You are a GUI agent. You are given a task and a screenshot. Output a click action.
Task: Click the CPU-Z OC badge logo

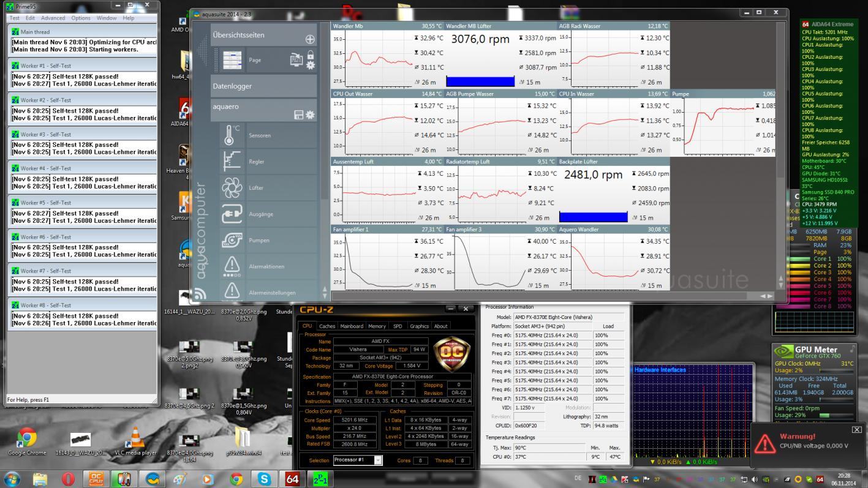452,355
